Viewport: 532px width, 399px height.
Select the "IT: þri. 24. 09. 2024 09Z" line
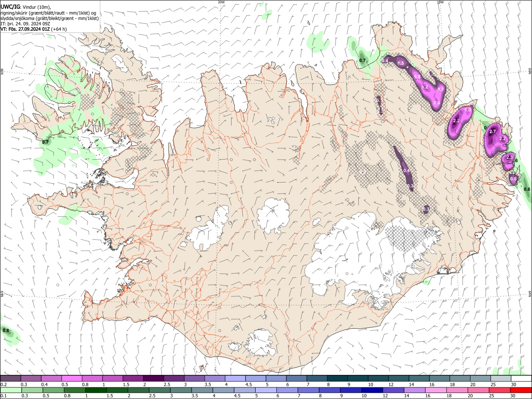click(25, 24)
